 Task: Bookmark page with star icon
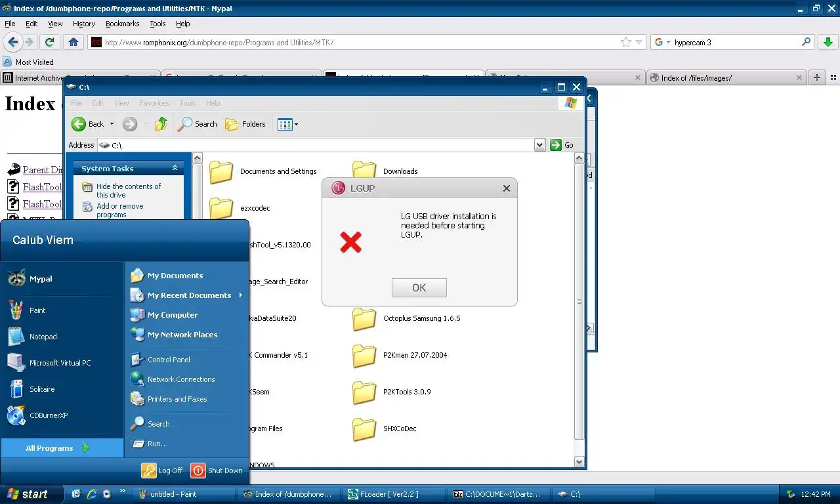click(626, 42)
